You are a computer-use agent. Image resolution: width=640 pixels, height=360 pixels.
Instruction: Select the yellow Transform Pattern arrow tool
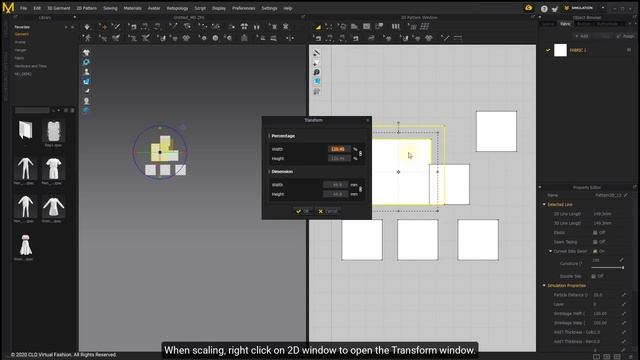[317, 27]
